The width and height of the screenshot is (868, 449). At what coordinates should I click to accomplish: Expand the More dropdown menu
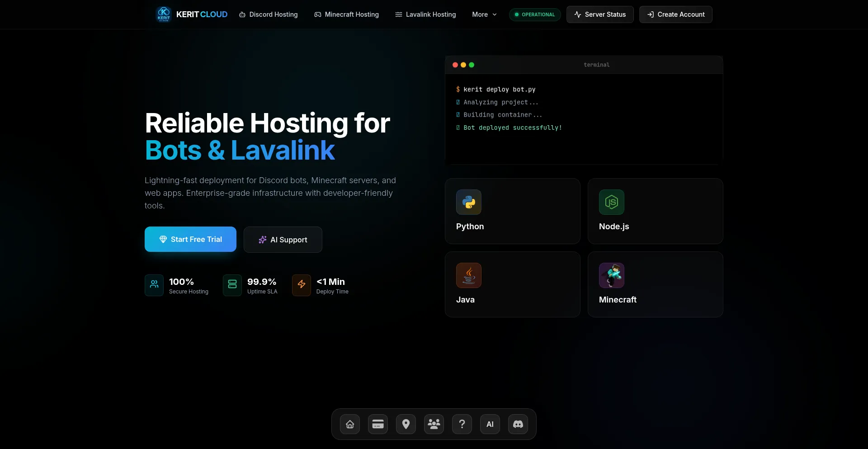click(485, 14)
